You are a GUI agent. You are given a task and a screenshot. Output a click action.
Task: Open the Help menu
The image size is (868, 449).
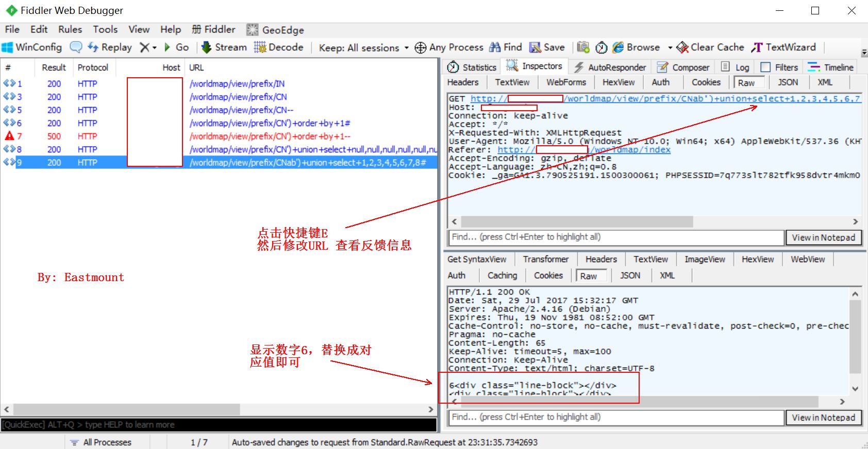click(x=171, y=29)
